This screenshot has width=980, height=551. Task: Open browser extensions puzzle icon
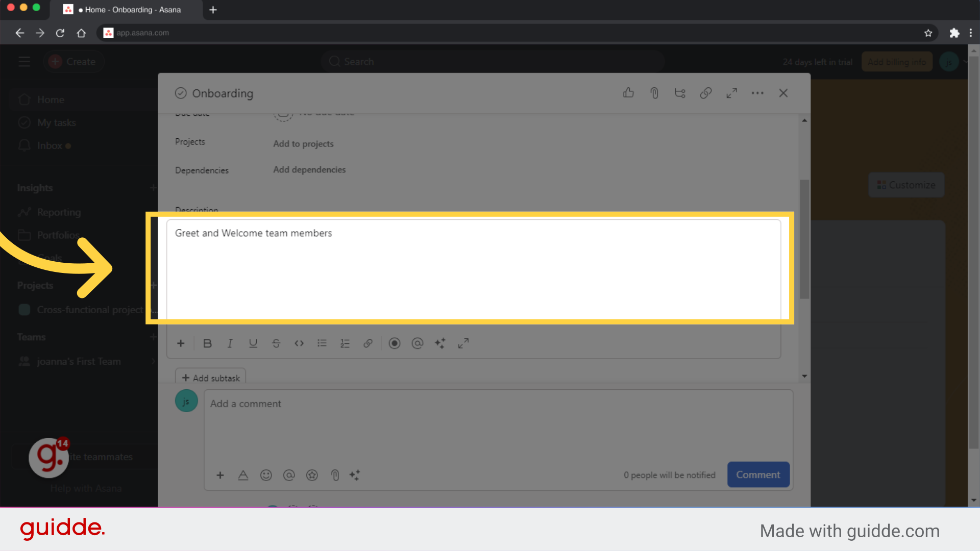pos(954,33)
